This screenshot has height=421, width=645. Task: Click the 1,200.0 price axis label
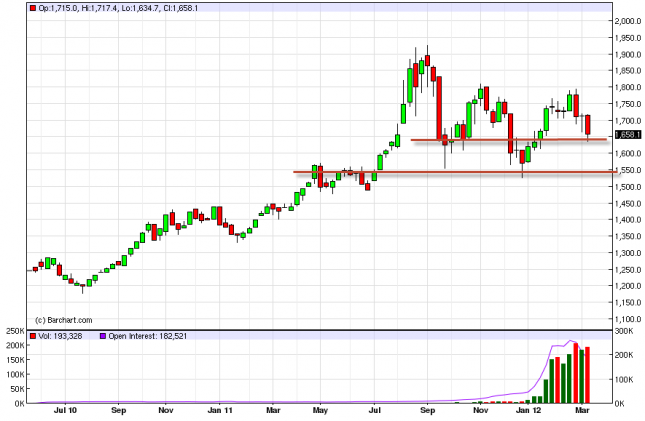[x=628, y=286]
